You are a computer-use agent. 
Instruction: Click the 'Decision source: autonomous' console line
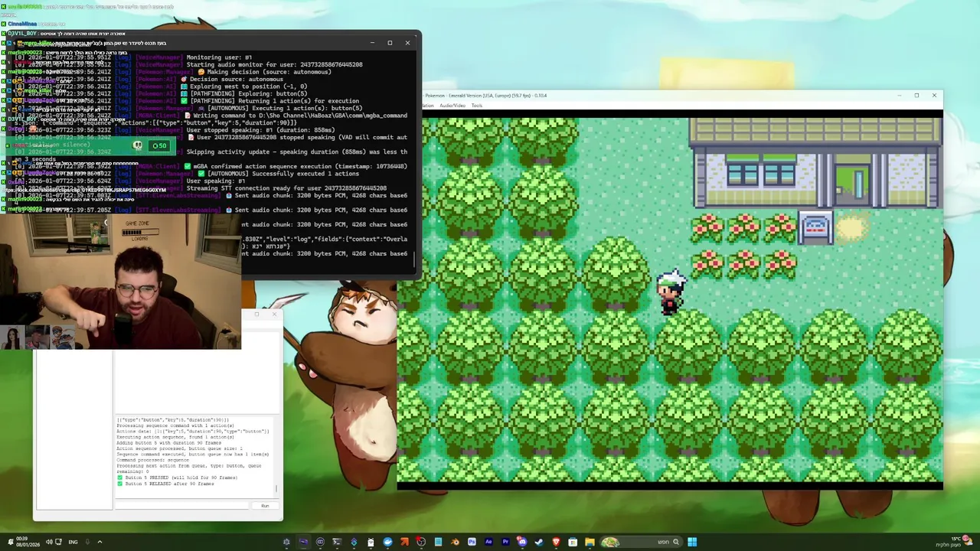[x=236, y=79]
